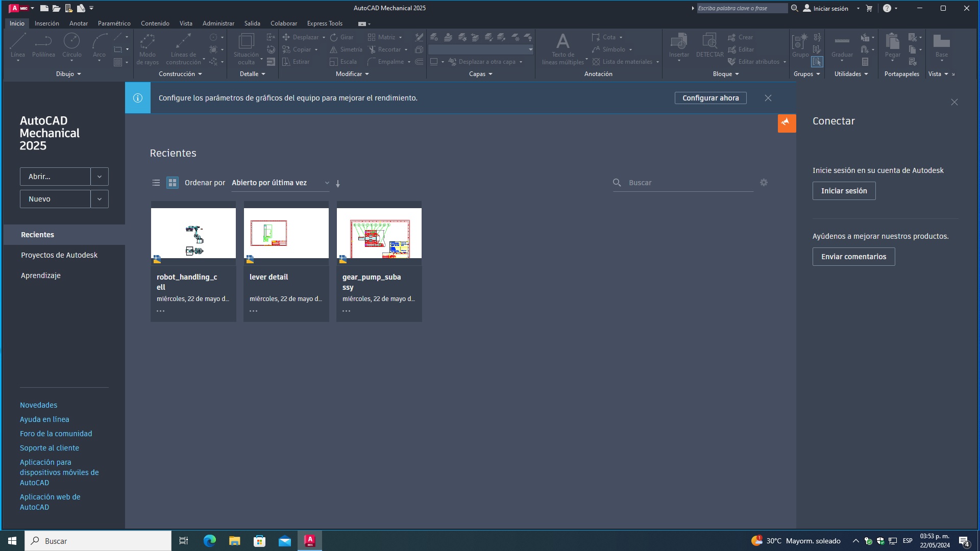Expand the Nuevo dropdown arrow
This screenshot has width=980, height=551.
point(100,199)
